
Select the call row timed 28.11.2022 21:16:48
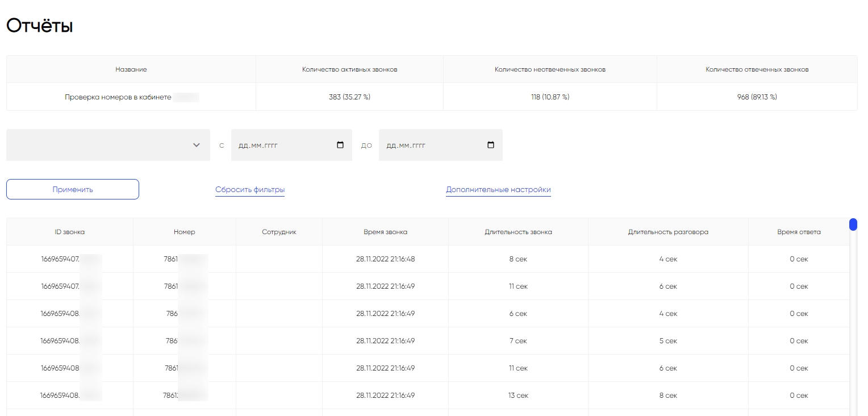tap(385, 259)
